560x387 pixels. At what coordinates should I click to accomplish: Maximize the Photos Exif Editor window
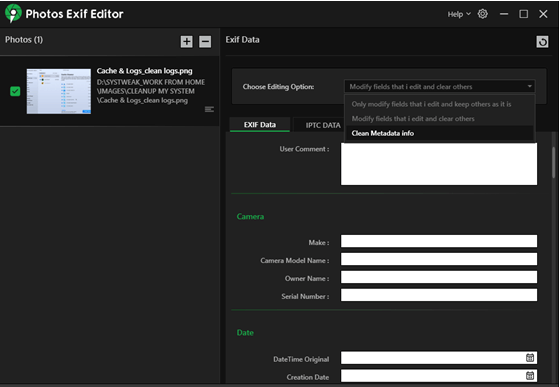click(x=524, y=14)
